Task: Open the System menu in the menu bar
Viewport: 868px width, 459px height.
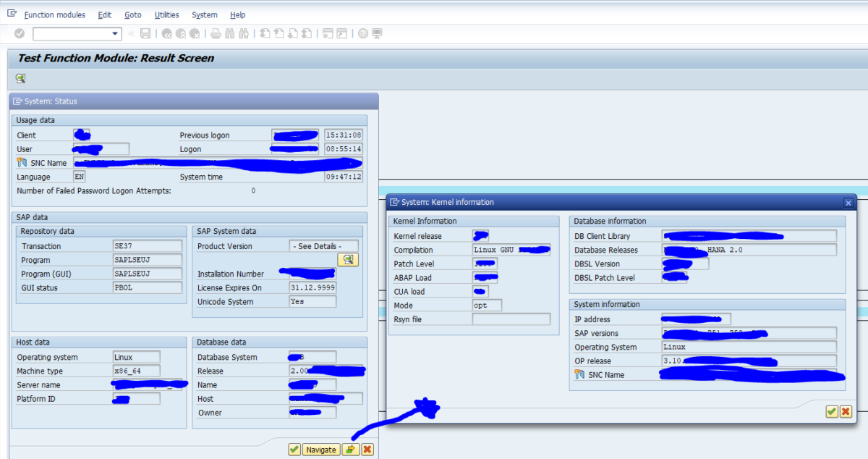Action: [x=204, y=14]
